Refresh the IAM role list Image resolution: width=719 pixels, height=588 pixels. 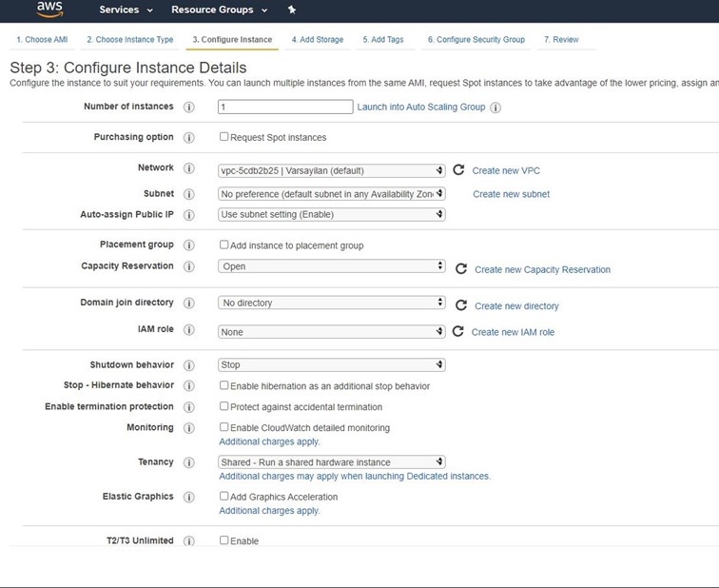click(457, 331)
